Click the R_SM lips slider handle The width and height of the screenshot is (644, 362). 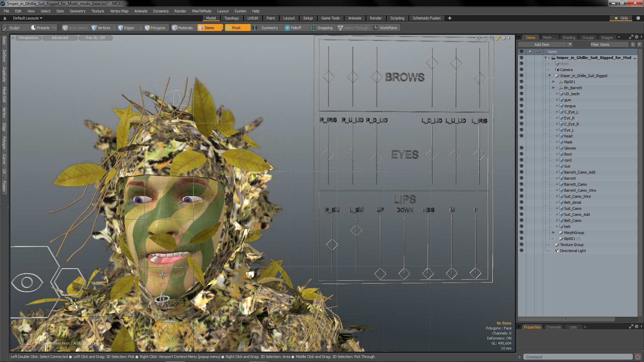tap(332, 245)
